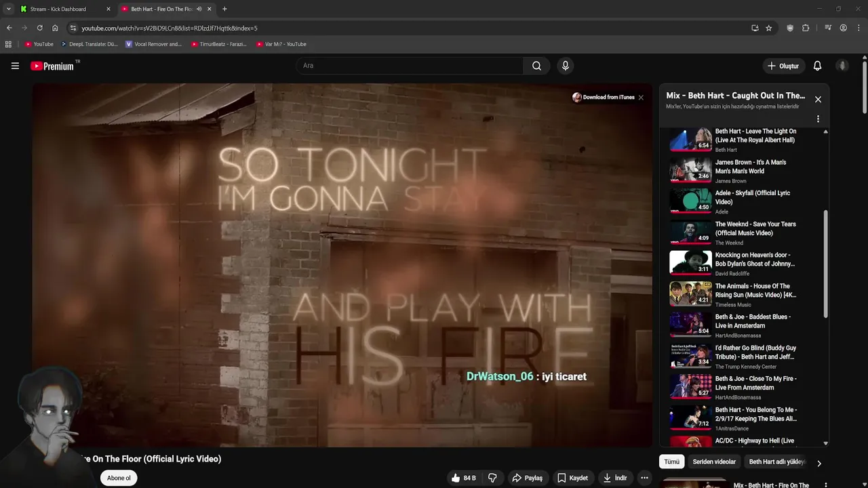Viewport: 868px width, 488px height.
Task: Open browser extensions puzzle icon
Action: pyautogui.click(x=806, y=28)
